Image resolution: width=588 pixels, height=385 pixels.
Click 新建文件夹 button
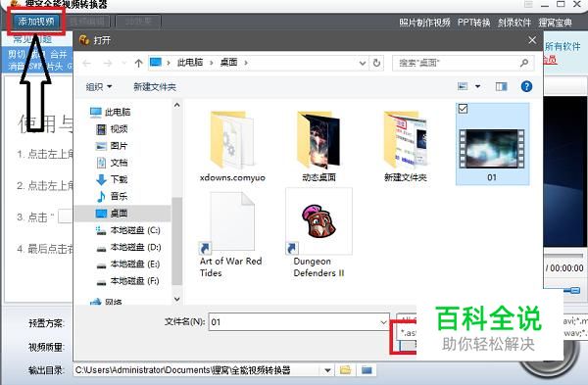point(155,87)
